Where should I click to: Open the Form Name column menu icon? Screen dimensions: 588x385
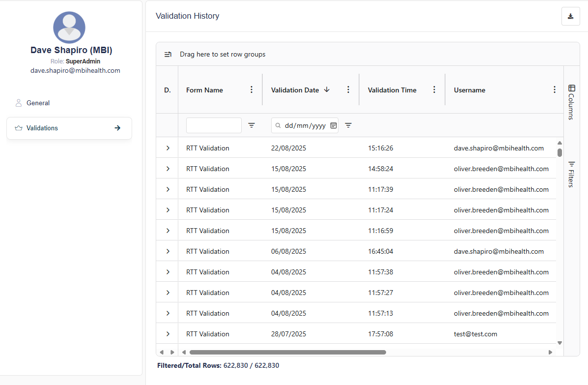252,89
